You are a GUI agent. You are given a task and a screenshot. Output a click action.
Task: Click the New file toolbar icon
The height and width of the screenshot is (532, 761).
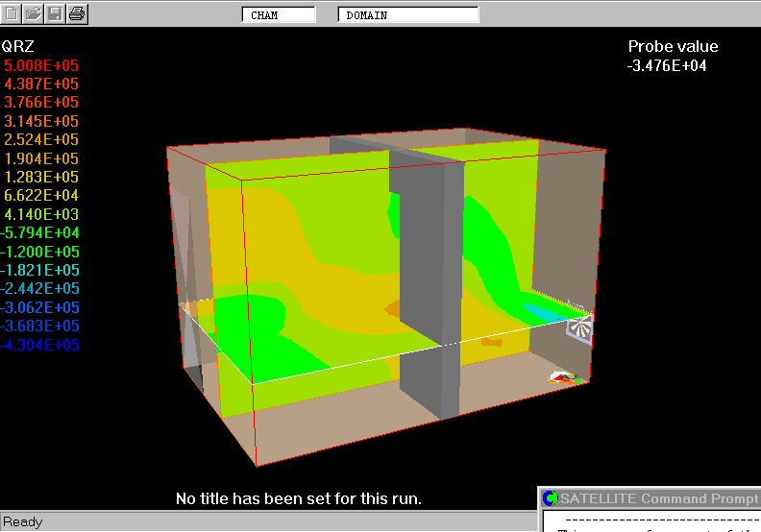click(11, 13)
